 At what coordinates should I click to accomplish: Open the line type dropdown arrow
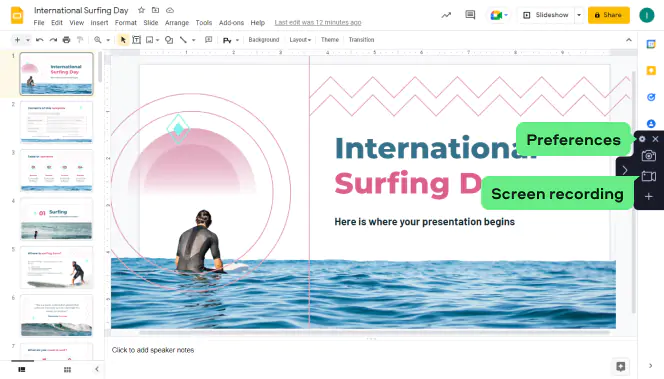pyautogui.click(x=194, y=40)
